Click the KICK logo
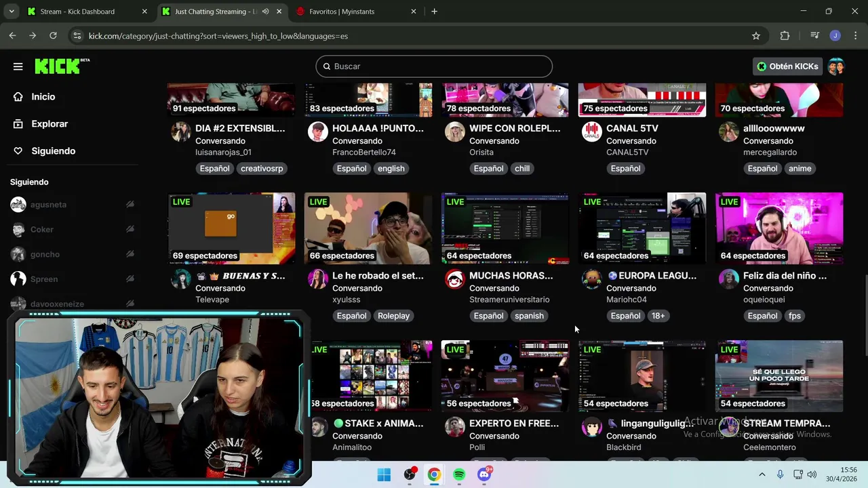The image size is (868, 488). (x=62, y=66)
